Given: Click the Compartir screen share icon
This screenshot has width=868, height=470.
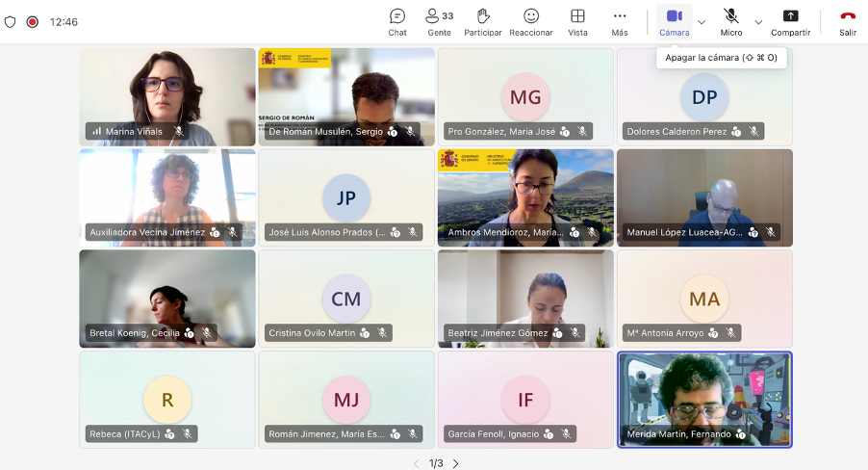Looking at the screenshot, I should pos(790,16).
